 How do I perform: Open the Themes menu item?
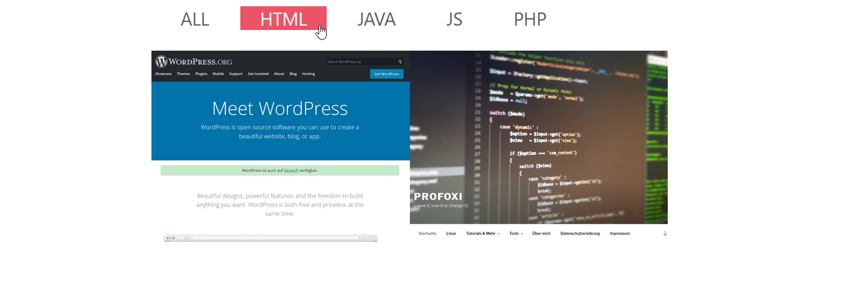point(183,74)
